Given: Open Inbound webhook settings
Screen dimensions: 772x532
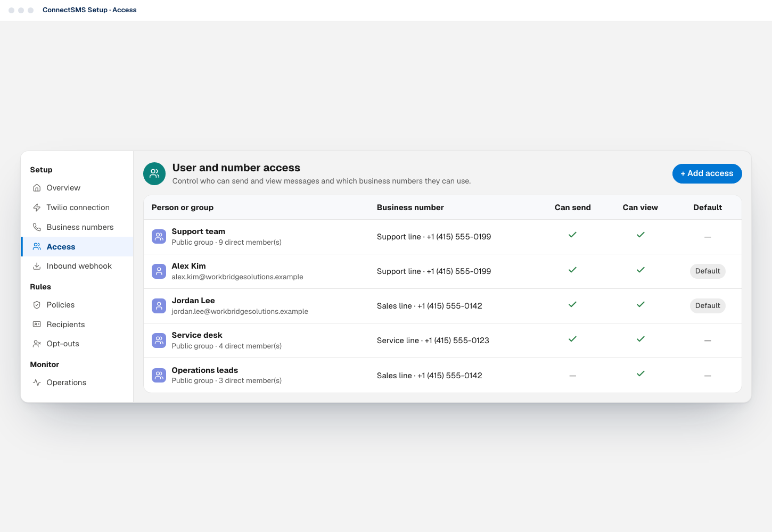Looking at the screenshot, I should (77, 266).
